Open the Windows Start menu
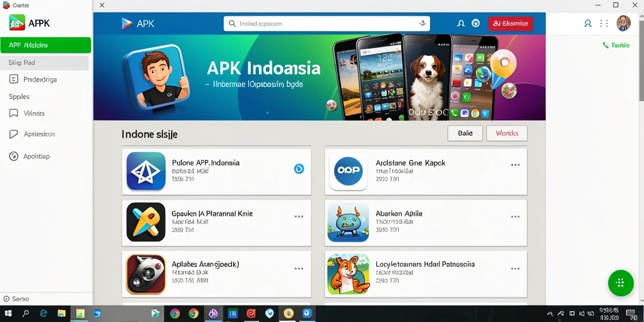 [x=8, y=314]
